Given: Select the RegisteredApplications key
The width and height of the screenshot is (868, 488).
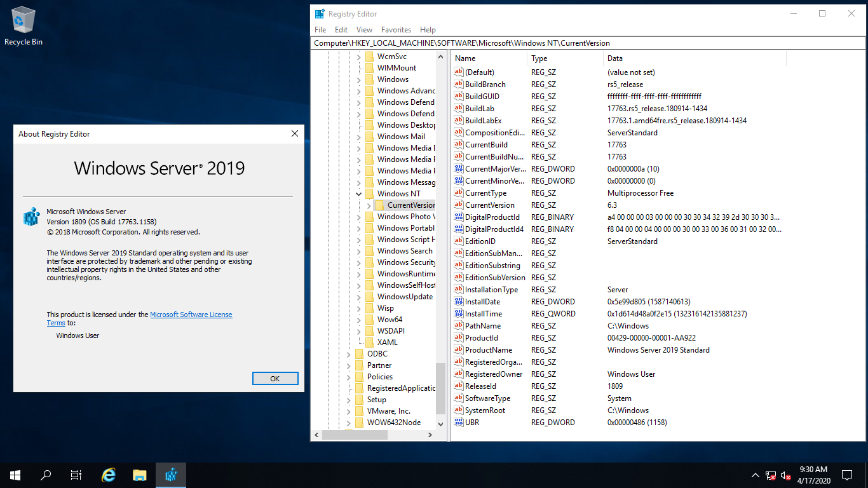Looking at the screenshot, I should (401, 388).
